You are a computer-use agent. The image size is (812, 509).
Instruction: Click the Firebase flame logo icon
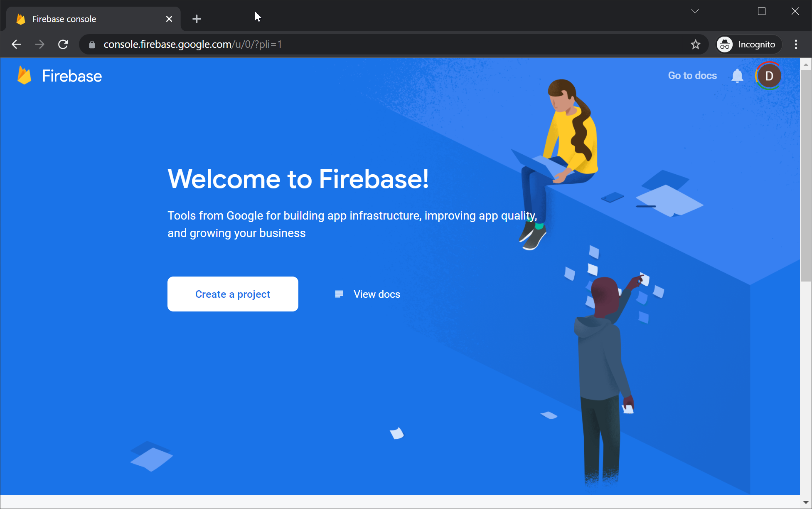pos(24,76)
